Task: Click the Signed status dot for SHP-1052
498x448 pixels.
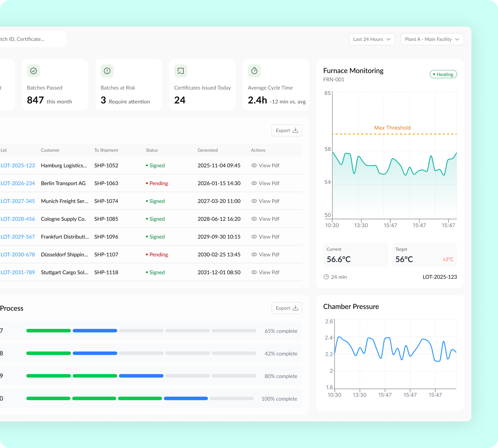Action: (x=147, y=165)
